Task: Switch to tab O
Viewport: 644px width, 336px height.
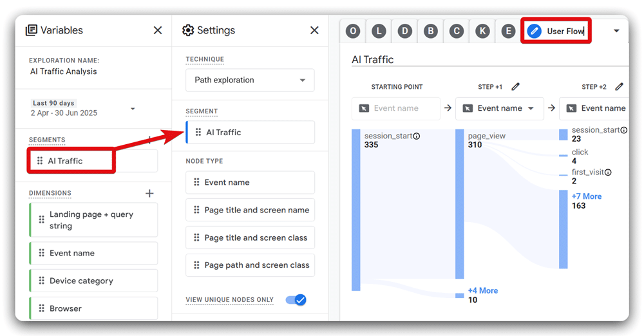Action: click(x=353, y=31)
